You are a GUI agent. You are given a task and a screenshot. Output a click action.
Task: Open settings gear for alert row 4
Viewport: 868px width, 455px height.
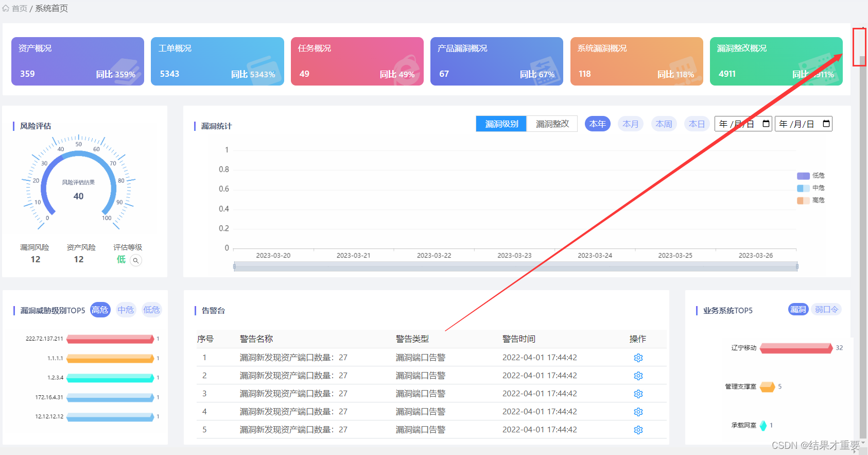point(638,412)
